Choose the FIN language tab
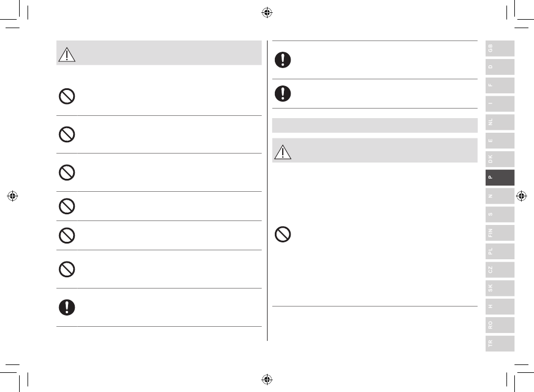The image size is (534, 392). tap(500, 233)
